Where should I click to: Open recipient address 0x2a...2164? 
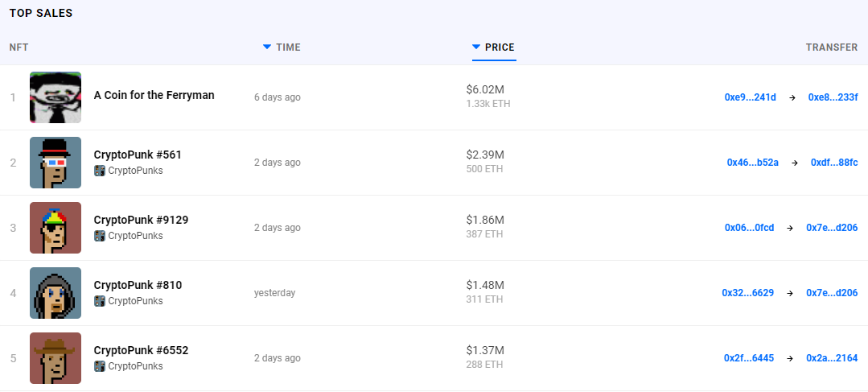click(832, 358)
